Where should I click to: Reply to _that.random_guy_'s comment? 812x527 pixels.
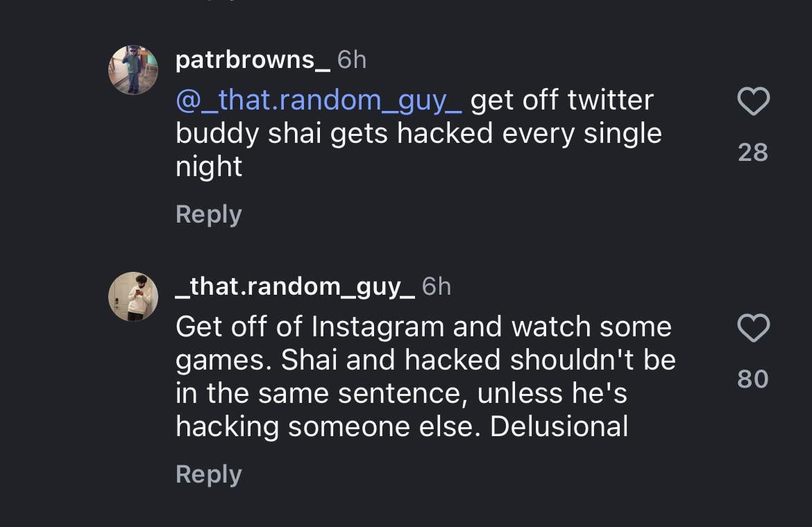pyautogui.click(x=208, y=474)
